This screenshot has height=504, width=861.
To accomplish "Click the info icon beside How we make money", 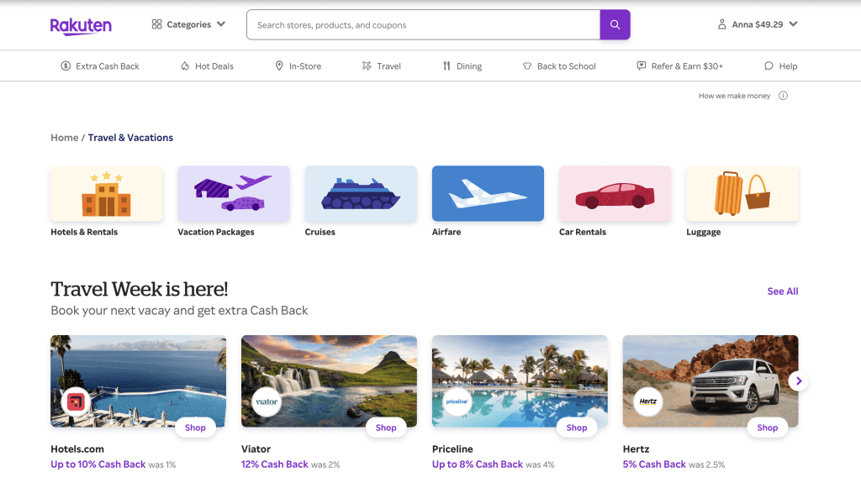I will click(x=783, y=96).
